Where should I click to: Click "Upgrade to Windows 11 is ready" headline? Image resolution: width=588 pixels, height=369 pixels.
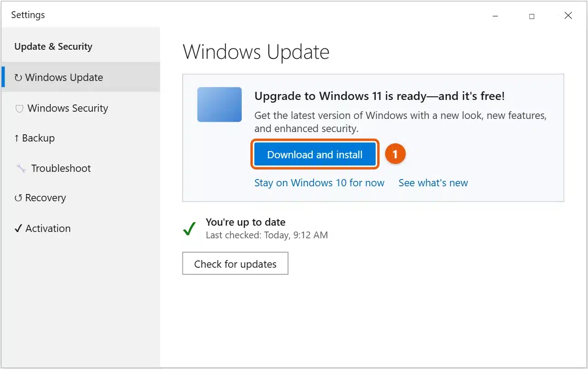[x=379, y=96]
